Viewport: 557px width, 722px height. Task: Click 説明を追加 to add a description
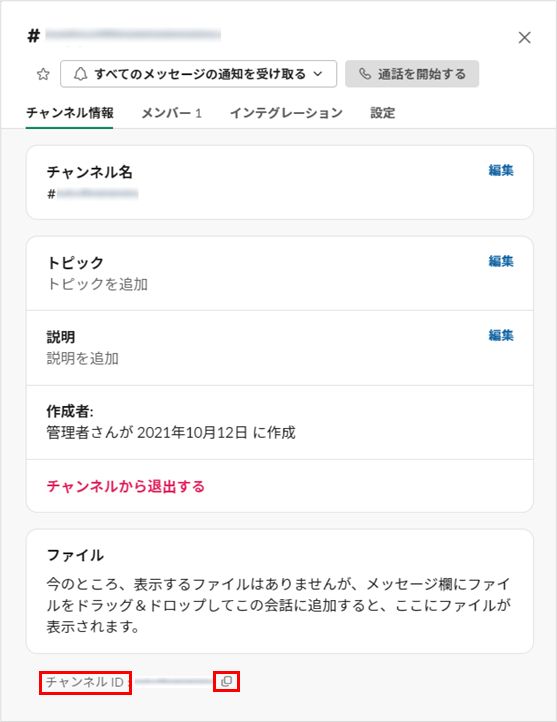82,358
